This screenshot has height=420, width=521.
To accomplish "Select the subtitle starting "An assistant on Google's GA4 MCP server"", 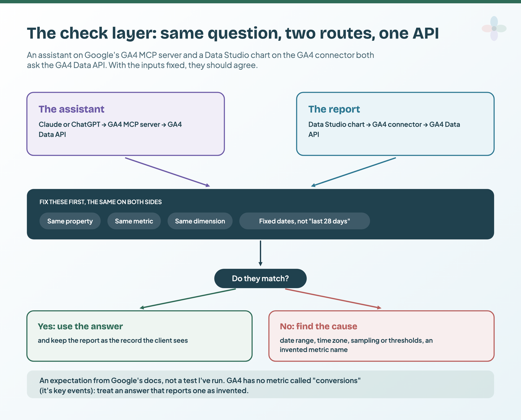I will (x=200, y=60).
